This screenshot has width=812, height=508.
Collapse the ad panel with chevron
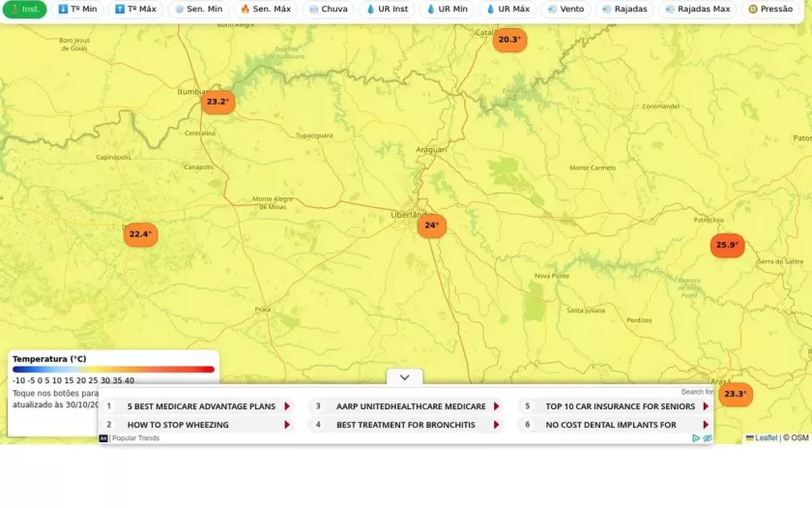point(404,377)
